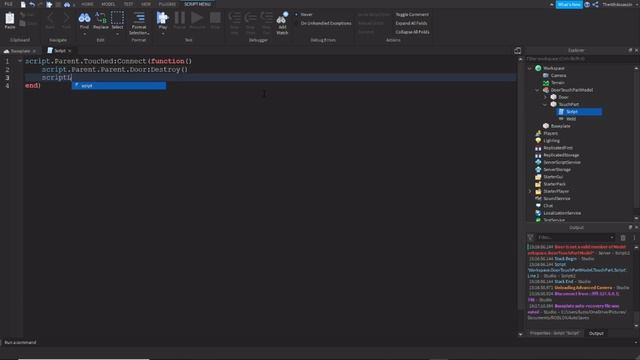Click the Add Watch debugger icon
This screenshot has height=360, width=640.
[282, 18]
